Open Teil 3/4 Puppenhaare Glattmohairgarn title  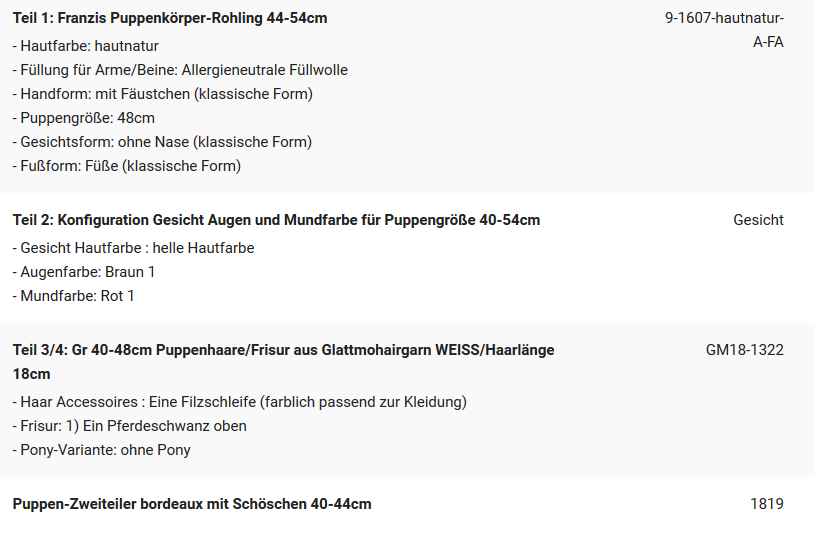point(284,362)
